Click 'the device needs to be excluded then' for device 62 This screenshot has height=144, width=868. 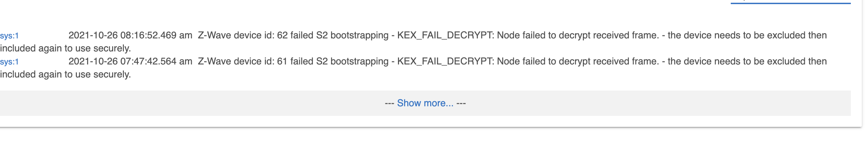[747, 35]
